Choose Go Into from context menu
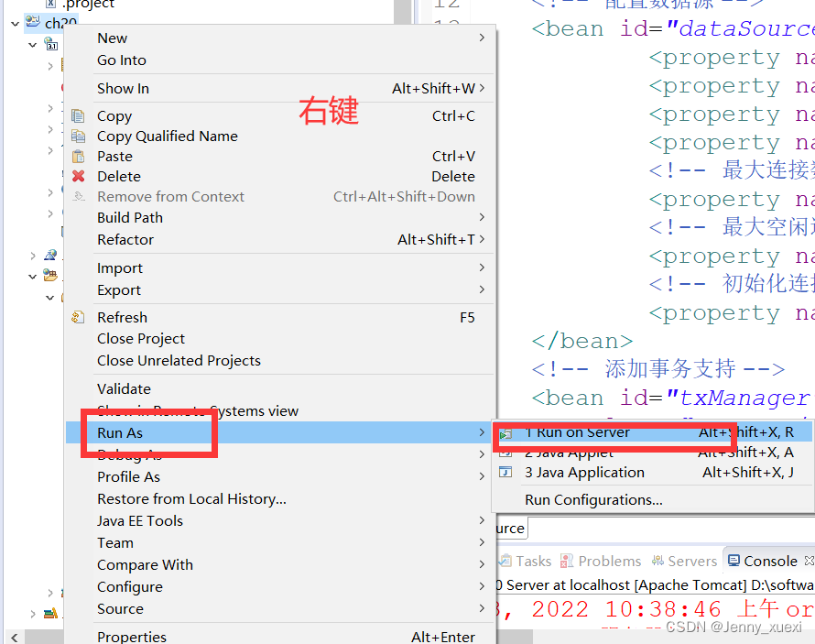 (x=281, y=60)
